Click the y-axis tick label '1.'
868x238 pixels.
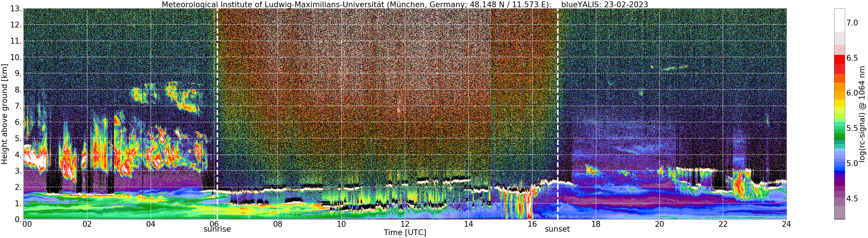click(18, 203)
